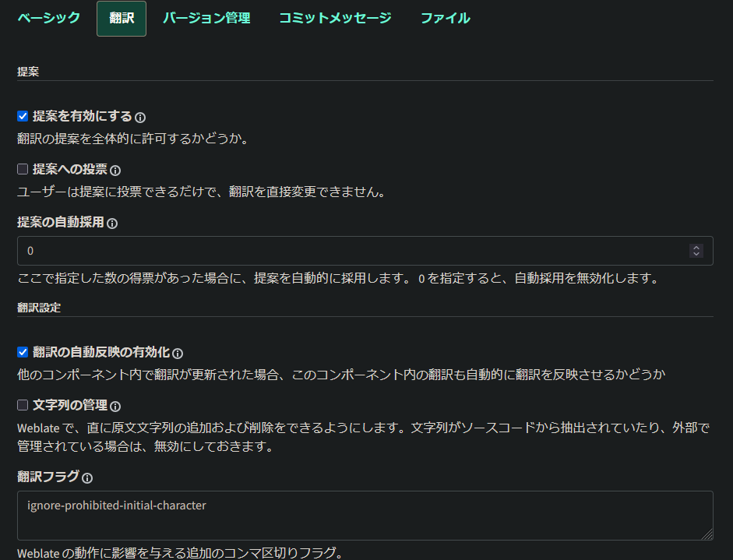Disable the 翻訳の自動反映の有効化 checkbox
The width and height of the screenshot is (733, 560).
pyautogui.click(x=23, y=352)
